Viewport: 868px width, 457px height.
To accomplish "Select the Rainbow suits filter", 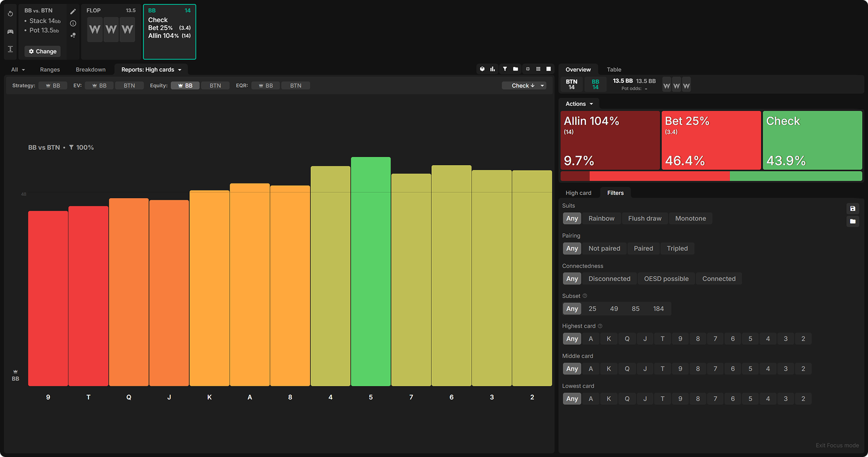I will pyautogui.click(x=601, y=219).
